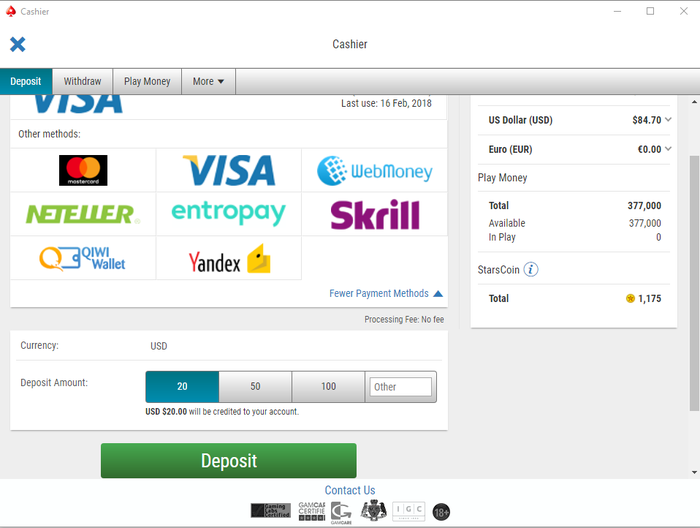Viewport: 700px width, 528px height.
Task: Choose Skrill as payment method
Action: [375, 215]
